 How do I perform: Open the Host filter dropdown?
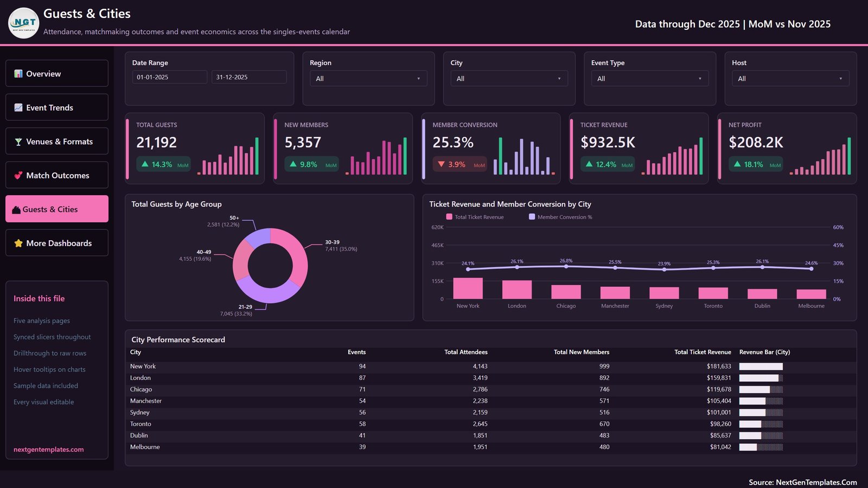790,79
